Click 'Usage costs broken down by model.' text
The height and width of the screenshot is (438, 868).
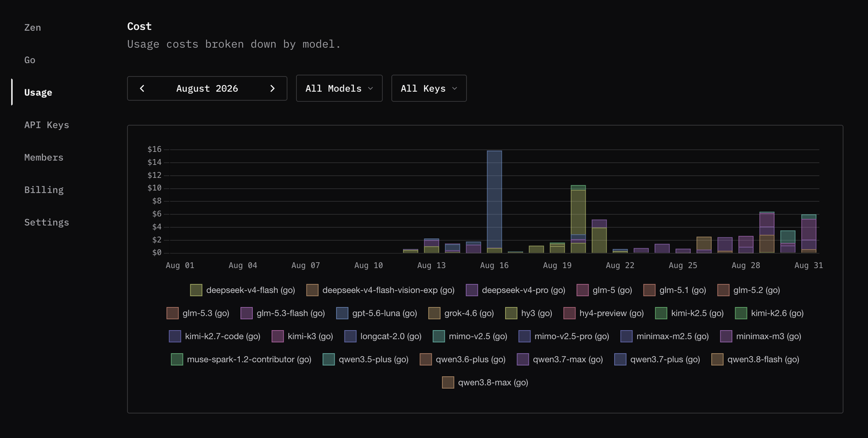click(234, 44)
